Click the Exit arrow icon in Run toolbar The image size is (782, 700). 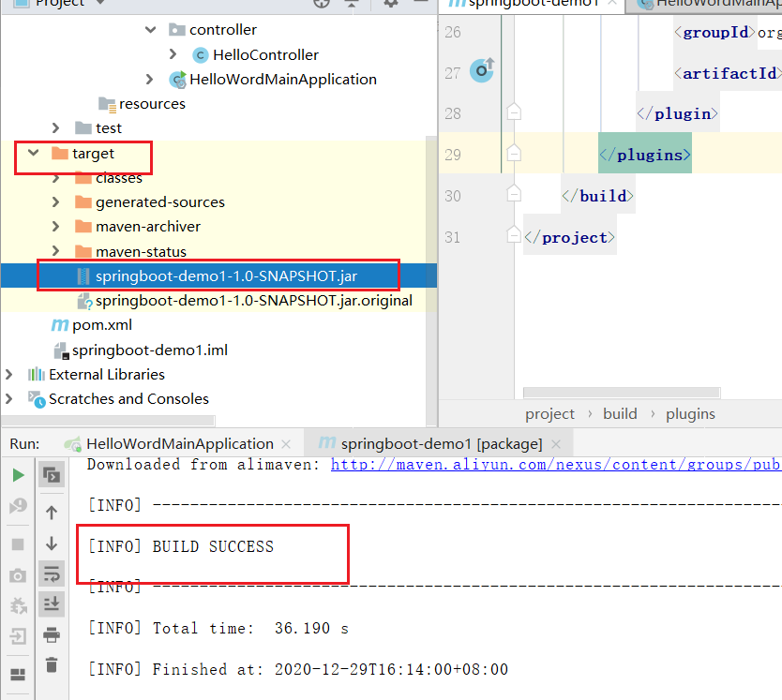18,636
